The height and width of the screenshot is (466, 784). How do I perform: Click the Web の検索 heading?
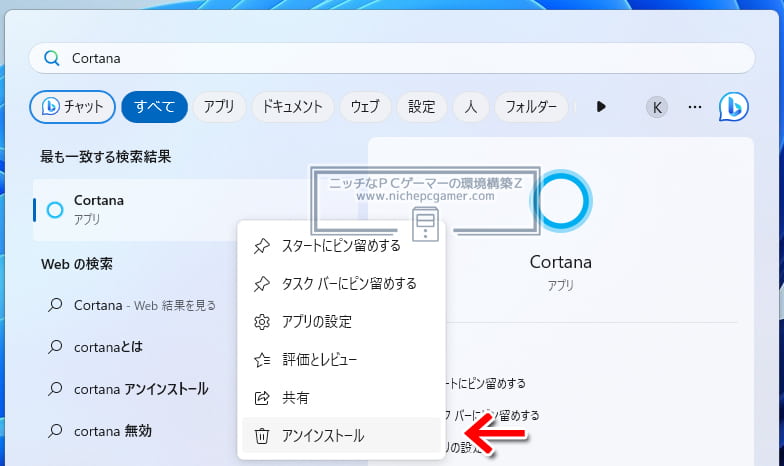77,264
